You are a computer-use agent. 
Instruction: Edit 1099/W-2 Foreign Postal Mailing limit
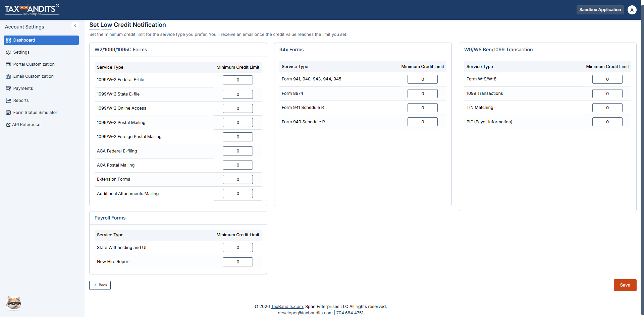(x=238, y=137)
